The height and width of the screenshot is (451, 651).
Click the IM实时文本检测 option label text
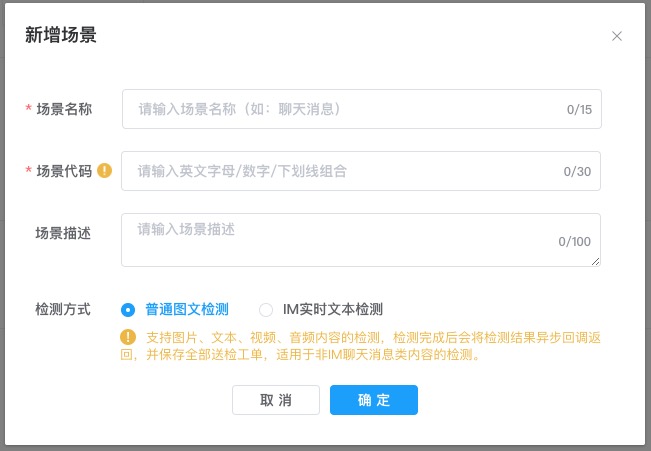point(333,309)
